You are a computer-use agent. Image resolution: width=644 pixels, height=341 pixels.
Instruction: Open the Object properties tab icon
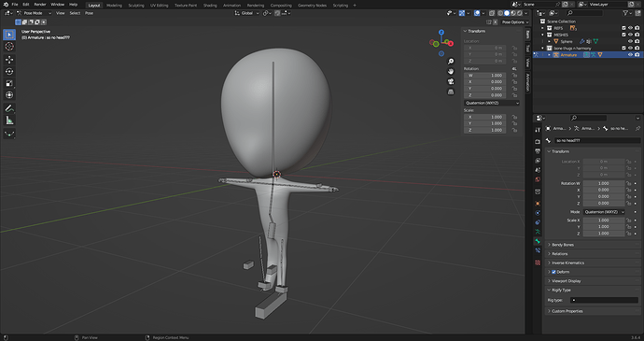tap(538, 204)
